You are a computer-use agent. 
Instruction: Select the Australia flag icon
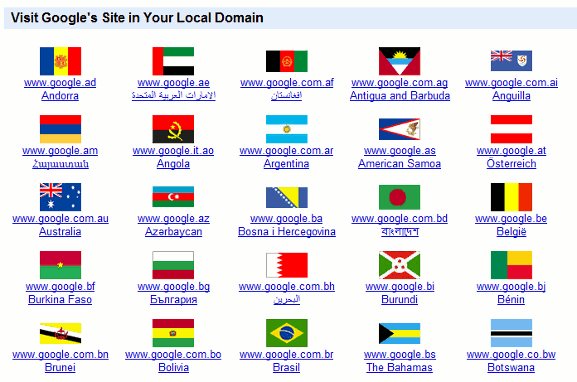(x=60, y=197)
